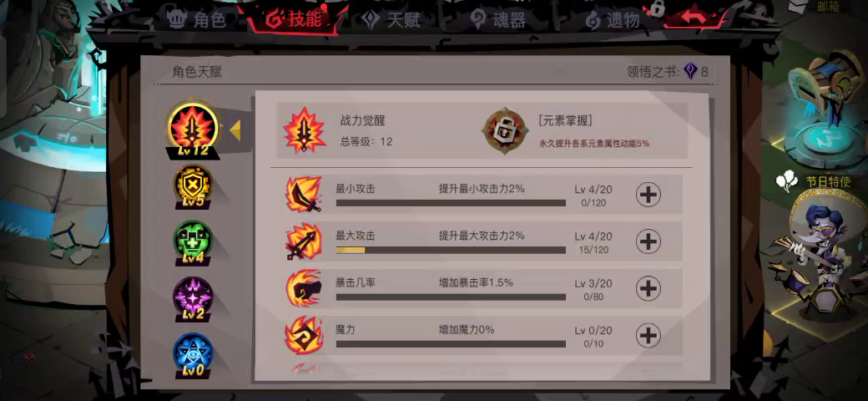This screenshot has height=401, width=868.
Task: Click the 最大攻击 progress bar
Action: (451, 251)
